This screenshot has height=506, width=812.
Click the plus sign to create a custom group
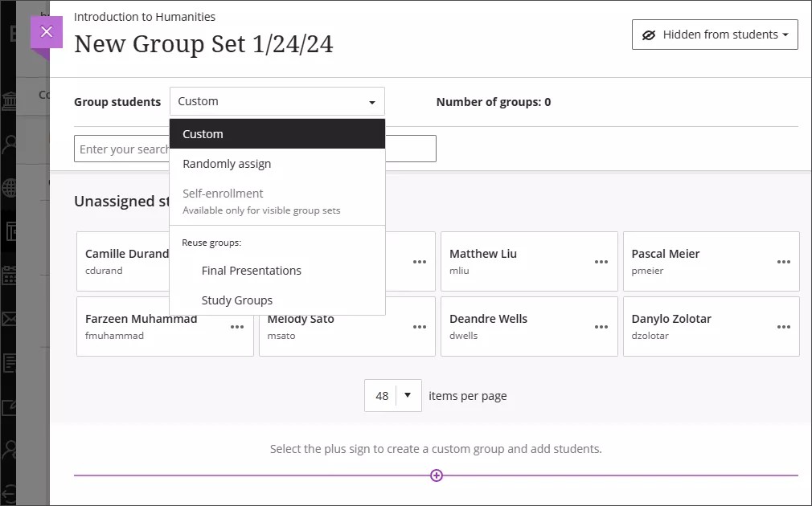tap(437, 475)
